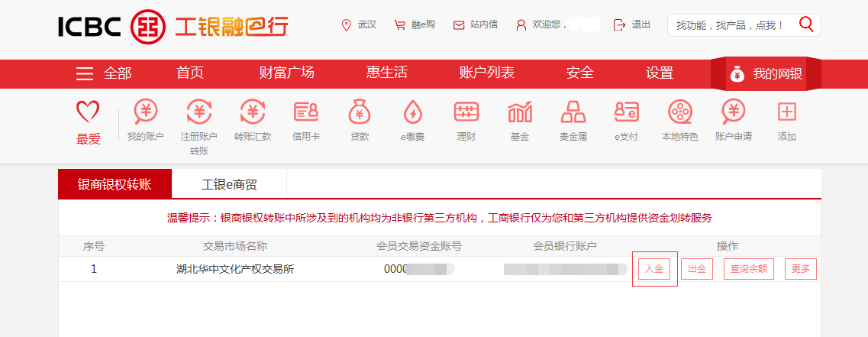Click 查询余额 button
868x337 pixels.
point(748,270)
